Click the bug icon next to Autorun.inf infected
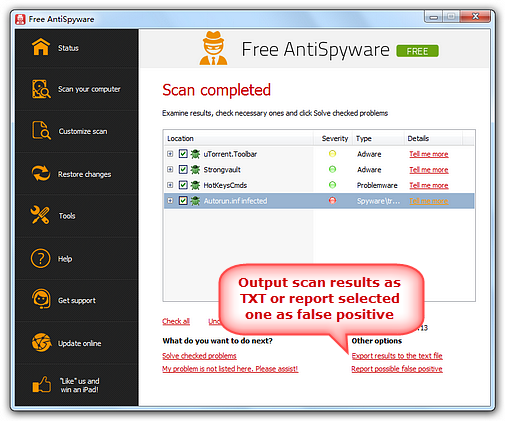The height and width of the screenshot is (421, 505). pos(195,201)
